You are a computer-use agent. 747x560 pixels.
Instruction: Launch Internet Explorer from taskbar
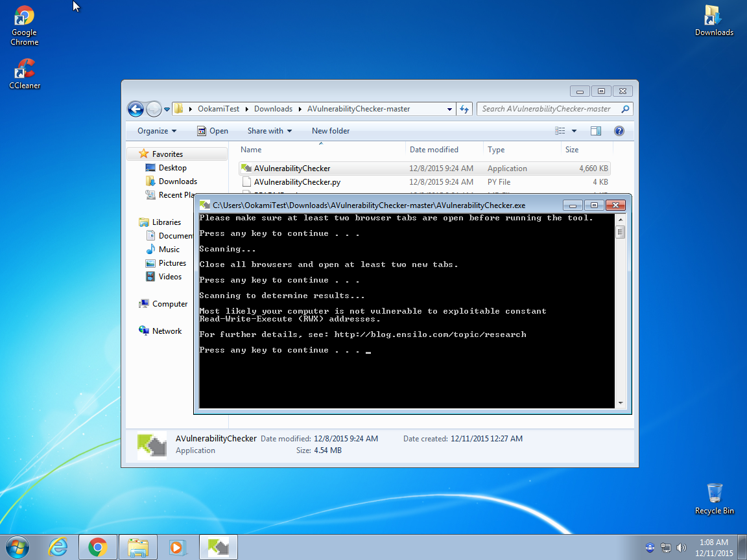click(x=58, y=547)
